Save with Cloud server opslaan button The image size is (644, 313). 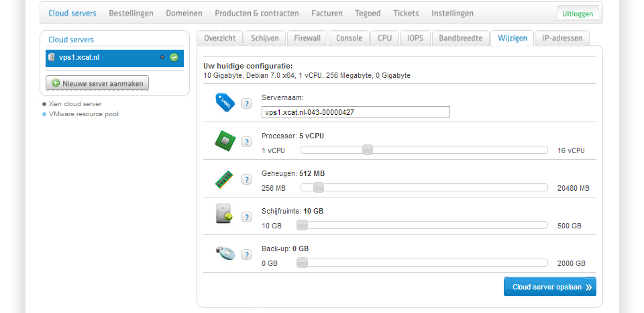(x=549, y=287)
